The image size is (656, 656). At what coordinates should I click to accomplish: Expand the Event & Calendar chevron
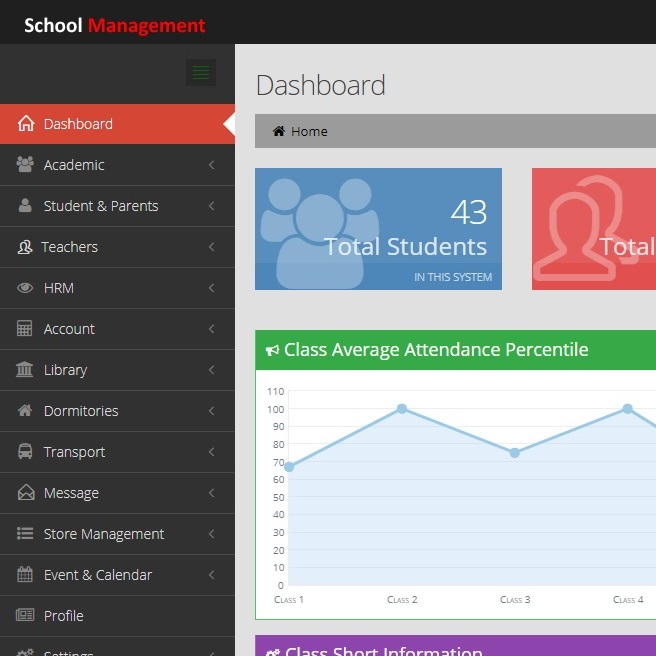click(212, 575)
